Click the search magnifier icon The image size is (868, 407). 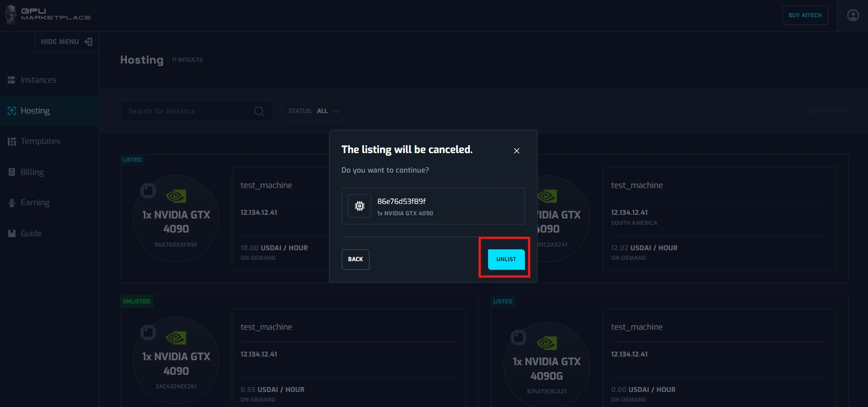click(x=259, y=111)
